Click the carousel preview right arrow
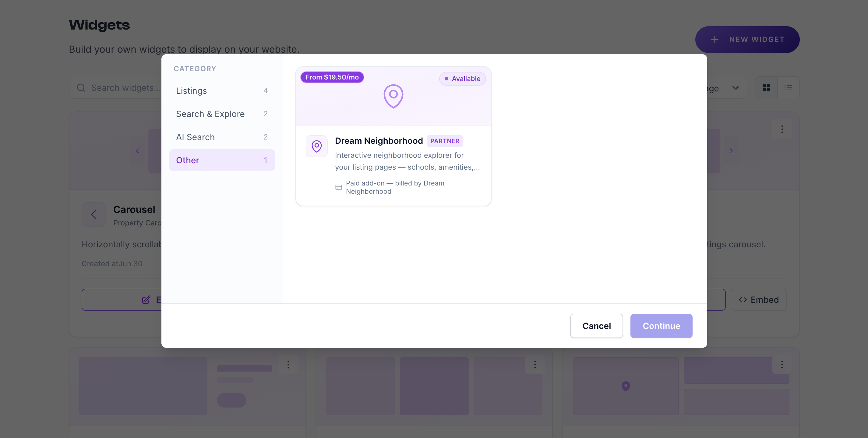Viewport: 868px width, 438px height. [731, 150]
